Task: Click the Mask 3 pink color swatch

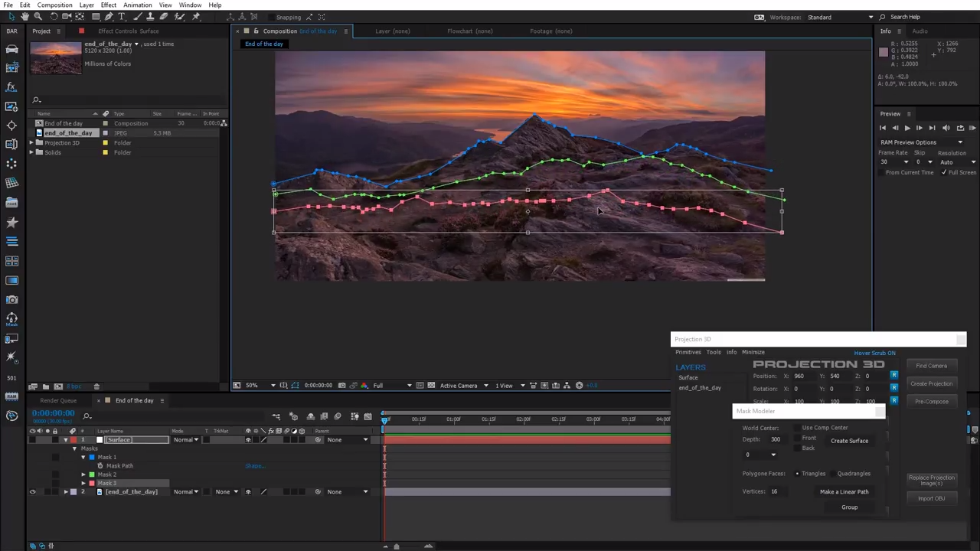Action: click(x=92, y=484)
